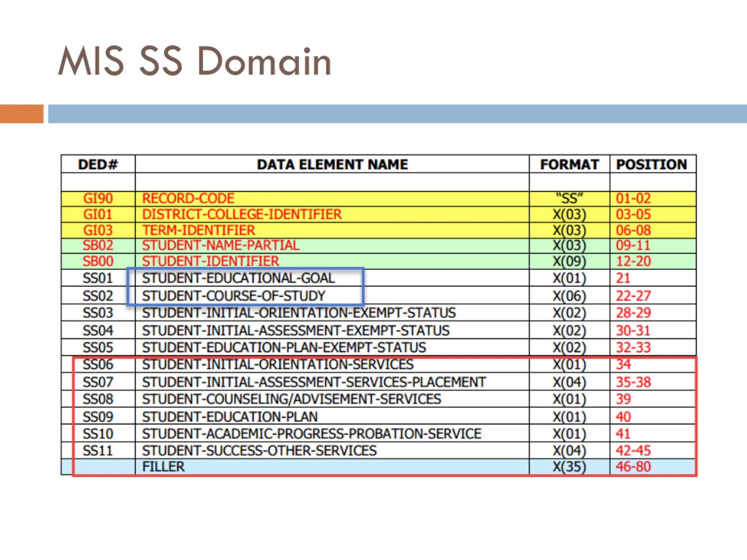Viewport: 747px width, 560px height.
Task: Click the X(35) format cell
Action: point(569,467)
